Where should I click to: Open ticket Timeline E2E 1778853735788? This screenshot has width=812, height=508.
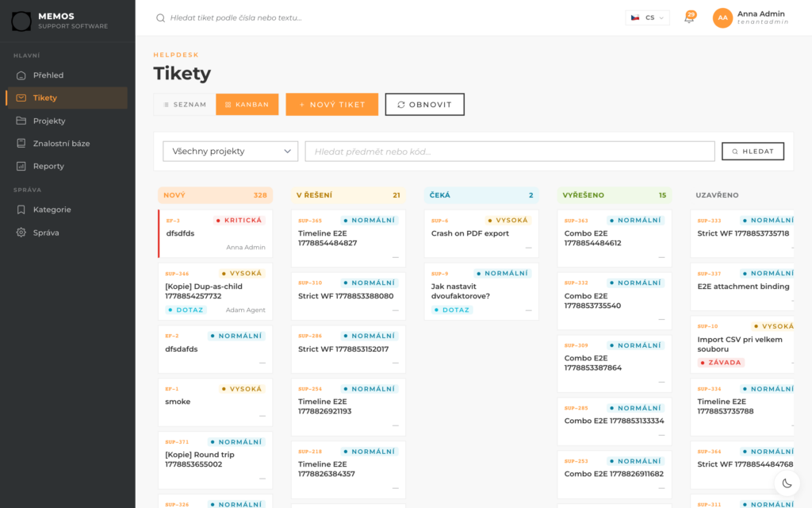[x=742, y=407]
